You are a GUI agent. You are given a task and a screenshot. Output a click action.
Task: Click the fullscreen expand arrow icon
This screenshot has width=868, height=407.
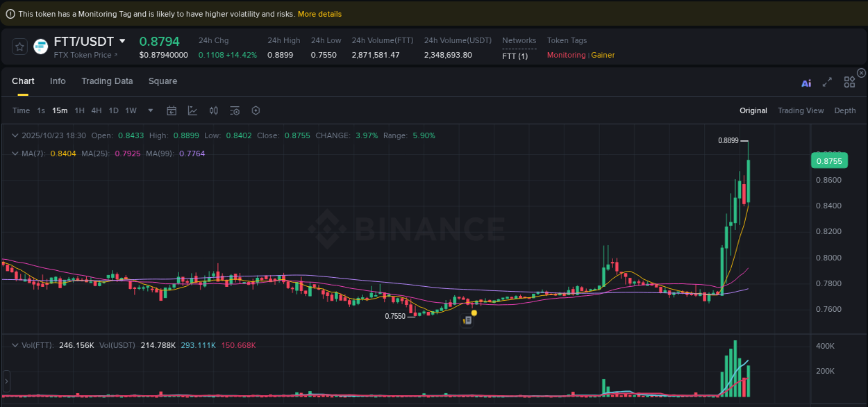[827, 82]
